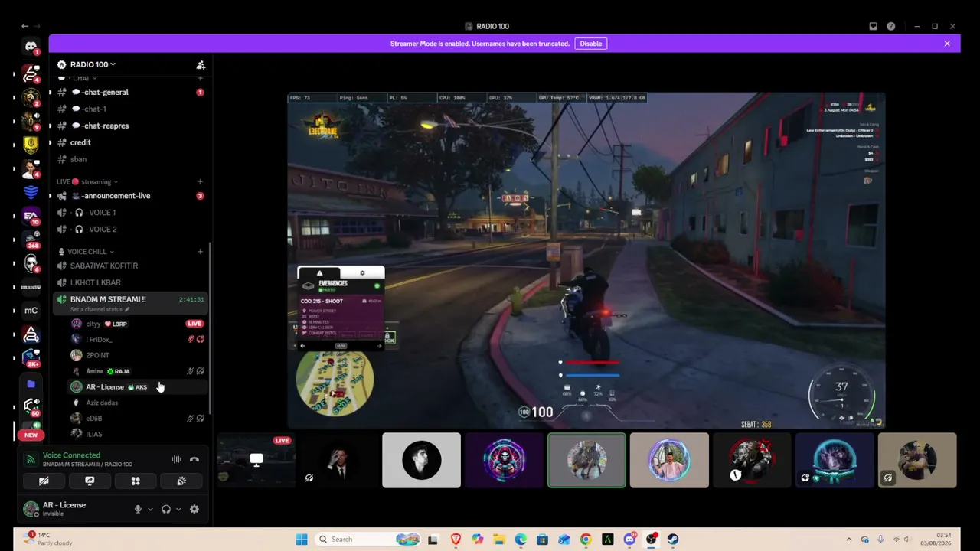Show hidden icons in system tray
This screenshot has width=980, height=551.
pyautogui.click(x=849, y=539)
